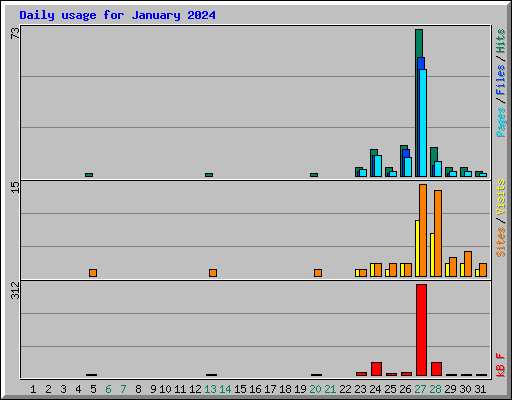Image resolution: width=512 pixels, height=400 pixels.
Task: Click the 312 axis label of bottom chart
Action: pyautogui.click(x=15, y=290)
